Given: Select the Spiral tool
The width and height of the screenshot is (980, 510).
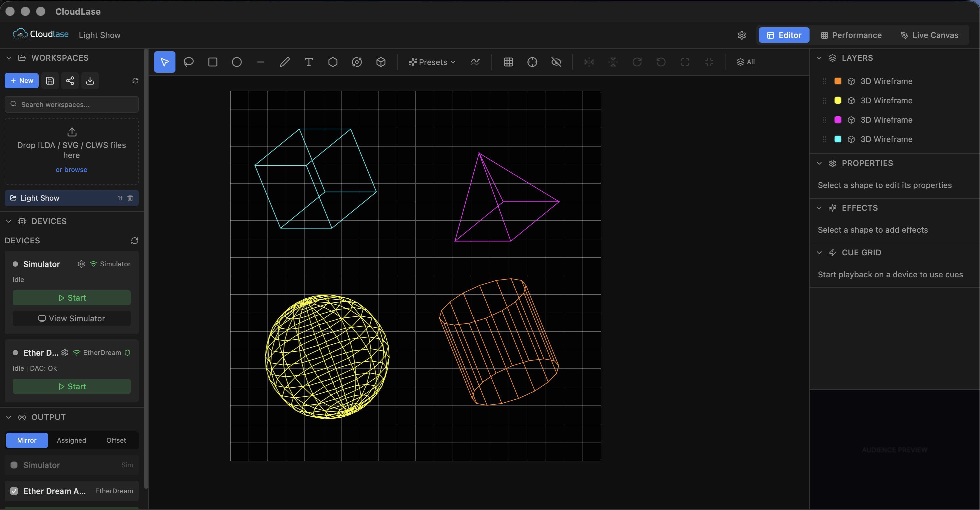Looking at the screenshot, I should click(x=357, y=62).
